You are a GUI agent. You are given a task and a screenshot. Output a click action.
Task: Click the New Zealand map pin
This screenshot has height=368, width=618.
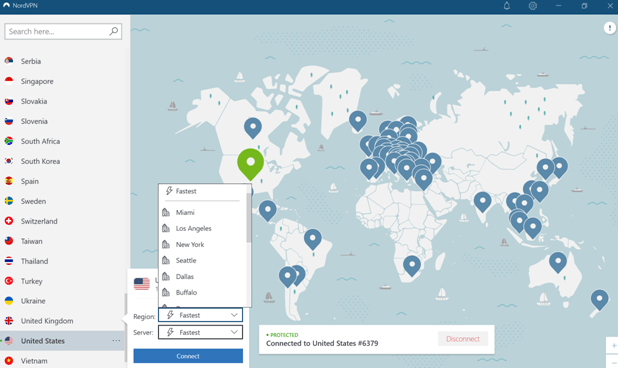599,300
